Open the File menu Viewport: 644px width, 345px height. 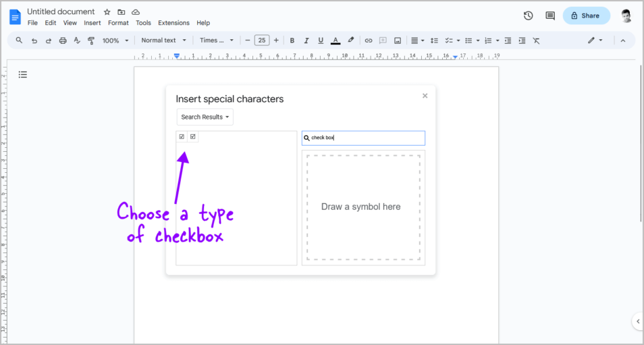[32, 23]
